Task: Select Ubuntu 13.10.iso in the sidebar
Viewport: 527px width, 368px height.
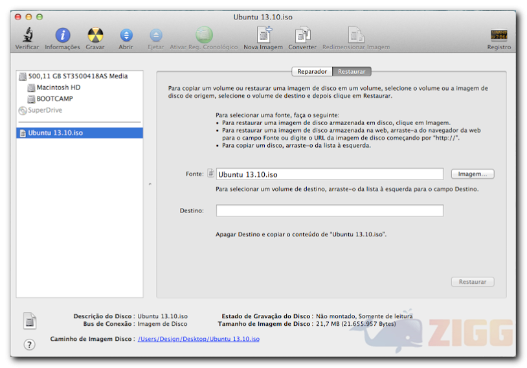Action: click(x=80, y=133)
